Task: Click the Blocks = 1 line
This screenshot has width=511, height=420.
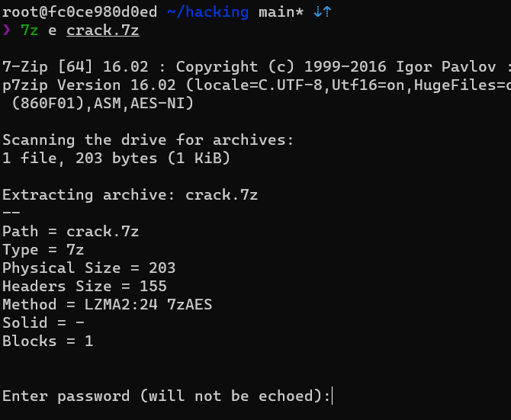Action: pyautogui.click(x=47, y=341)
